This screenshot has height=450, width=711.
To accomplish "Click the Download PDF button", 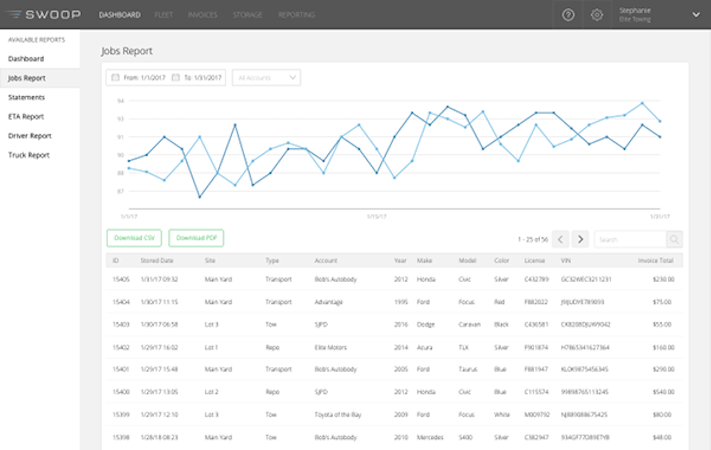I will point(196,238).
